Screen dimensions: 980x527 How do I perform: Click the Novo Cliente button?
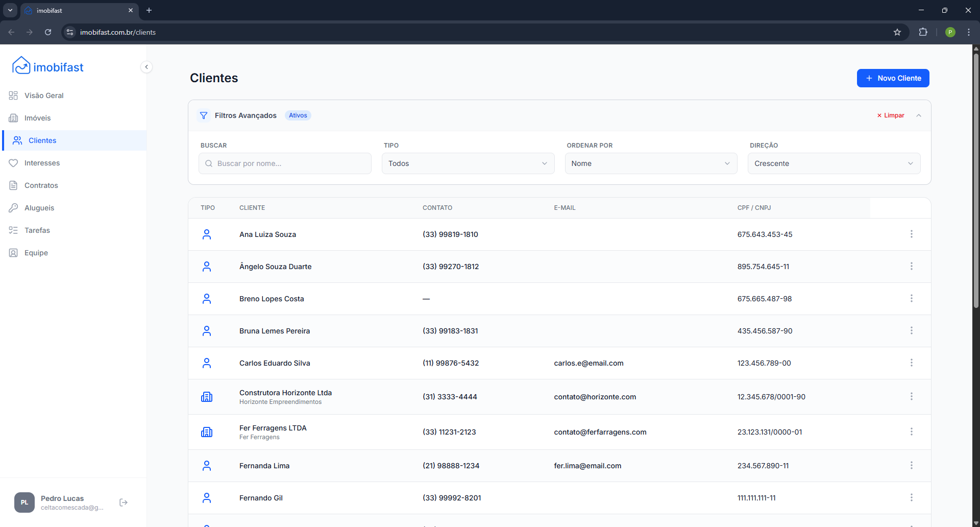[893, 78]
